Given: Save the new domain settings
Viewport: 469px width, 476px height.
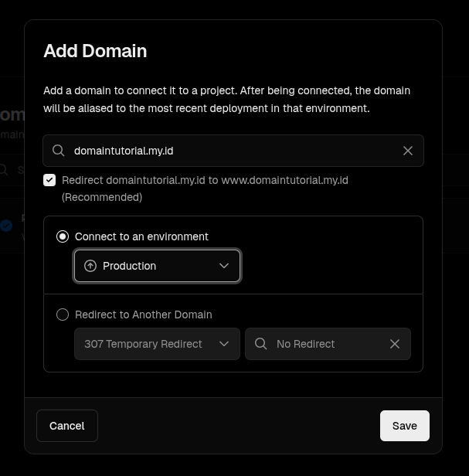Looking at the screenshot, I should click(404, 426).
